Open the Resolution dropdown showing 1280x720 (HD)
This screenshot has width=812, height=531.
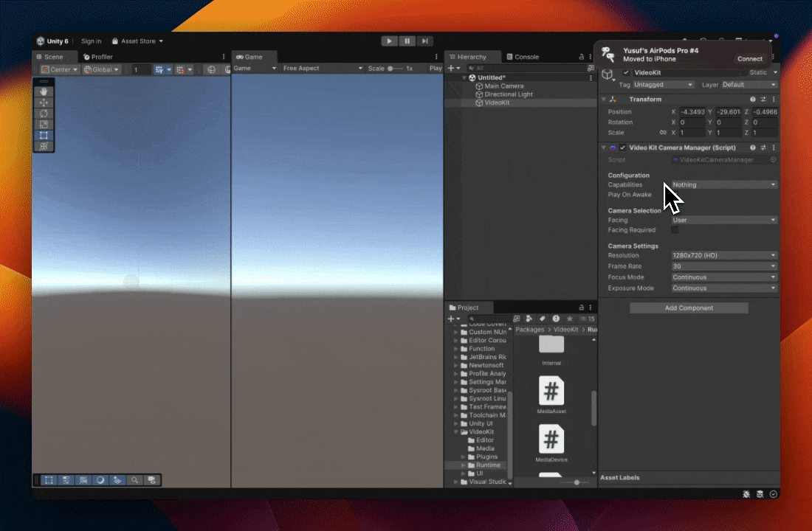(x=723, y=255)
